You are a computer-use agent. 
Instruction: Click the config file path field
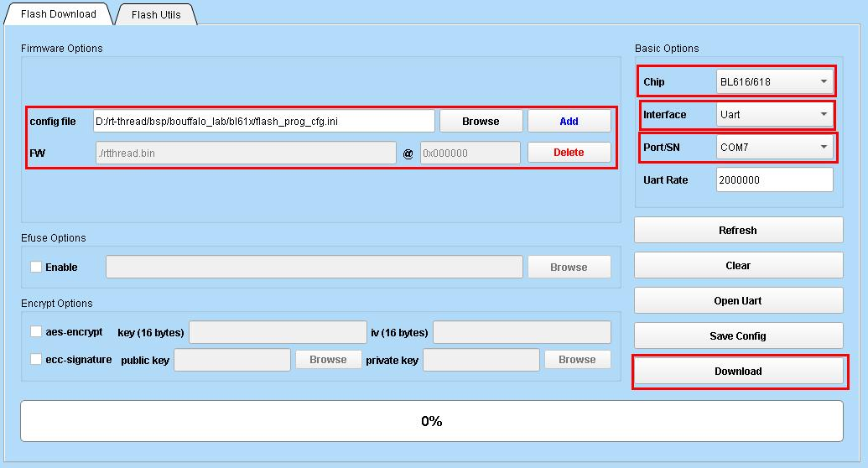click(x=263, y=121)
